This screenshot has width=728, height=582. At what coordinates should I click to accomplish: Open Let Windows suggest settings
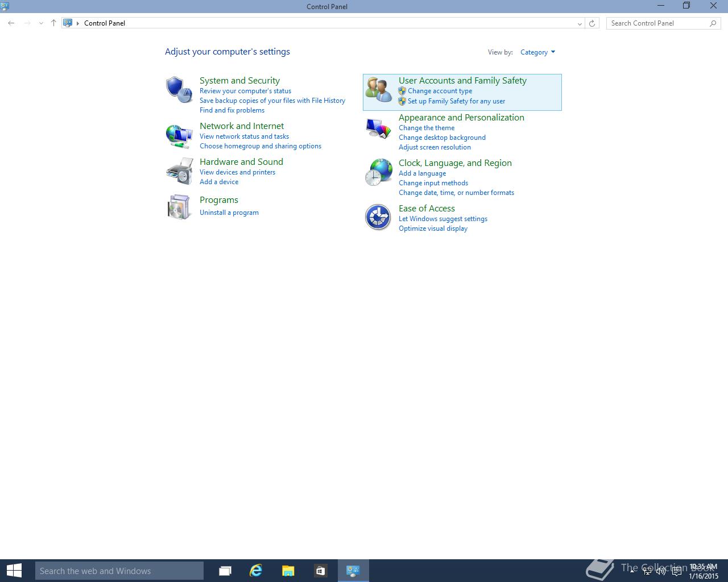point(443,219)
